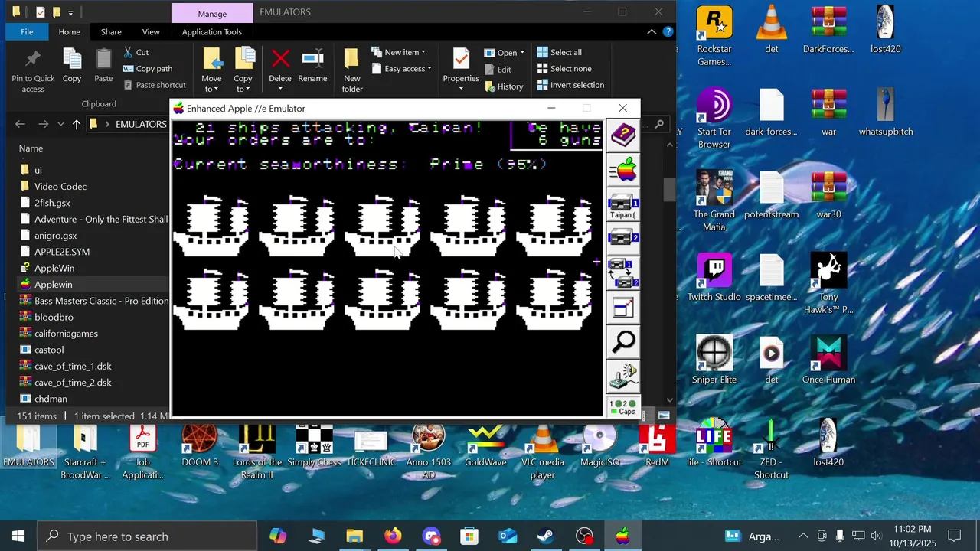The height and width of the screenshot is (551, 980).
Task: Show hidden system tray icons chevron
Action: [x=803, y=536]
